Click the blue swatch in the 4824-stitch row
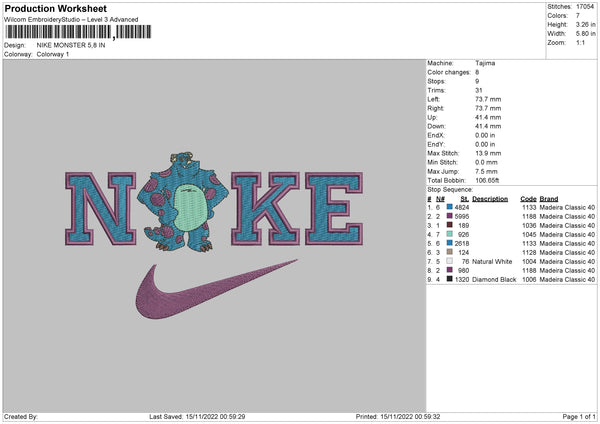 450,207
